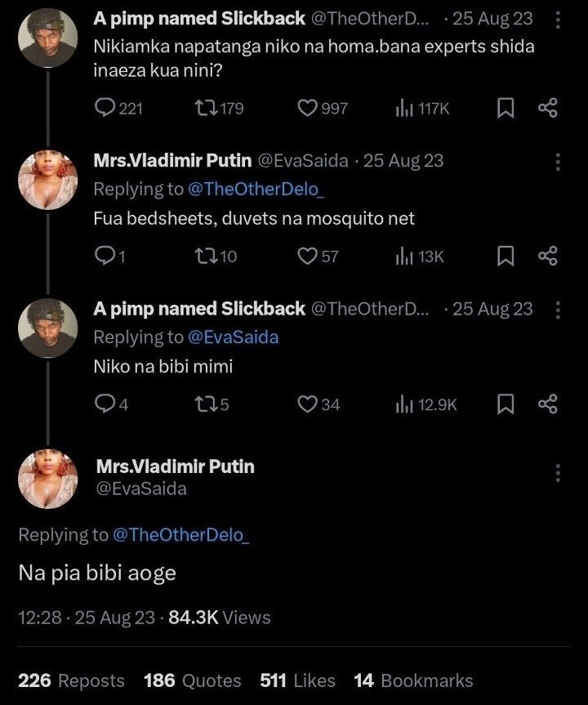Open more options on 'Na pia bibi aoge' tweet

coord(558,473)
